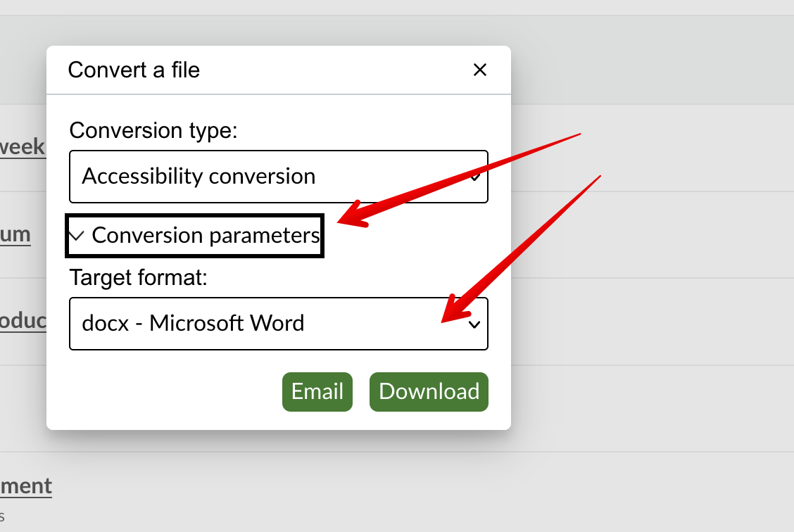This screenshot has height=532, width=794.
Task: Select the "docx - Microsoft Word" text value
Action: click(x=193, y=324)
